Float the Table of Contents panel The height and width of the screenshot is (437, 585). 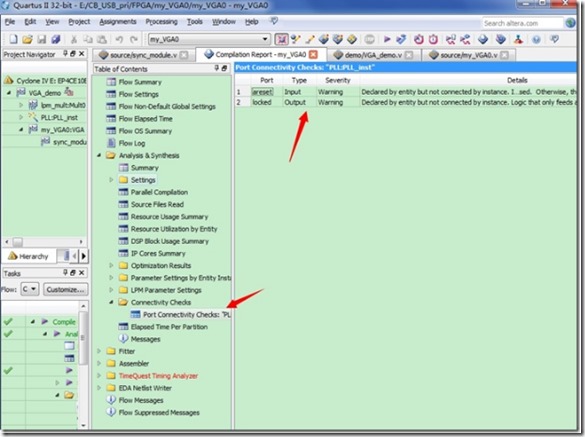224,68
